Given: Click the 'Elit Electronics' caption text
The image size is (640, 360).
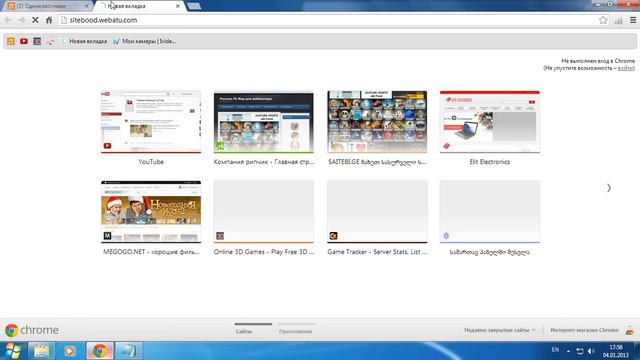Looking at the screenshot, I should 490,162.
